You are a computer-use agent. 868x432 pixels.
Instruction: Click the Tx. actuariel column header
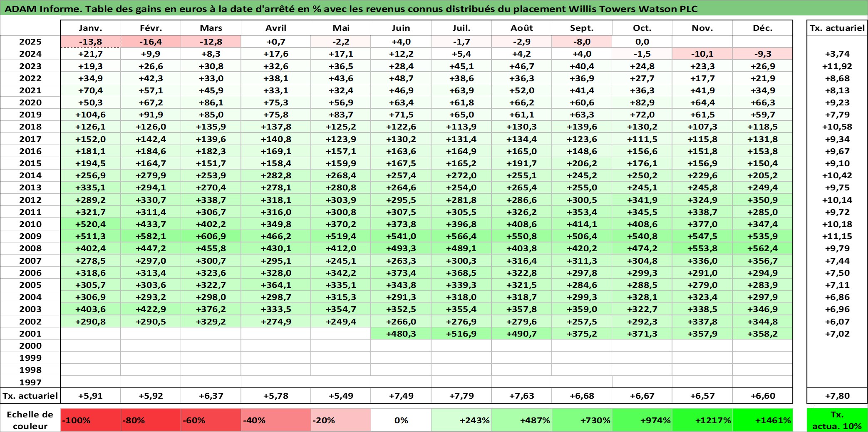[x=837, y=28]
